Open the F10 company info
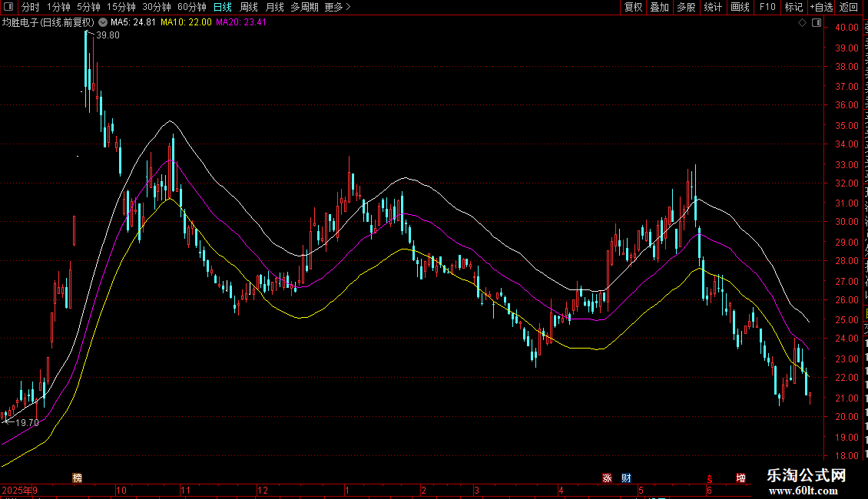868x499 pixels. tap(767, 7)
